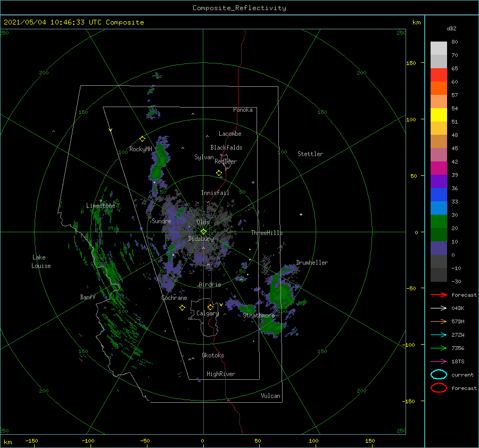Click the ThreeHills city label

(267, 233)
